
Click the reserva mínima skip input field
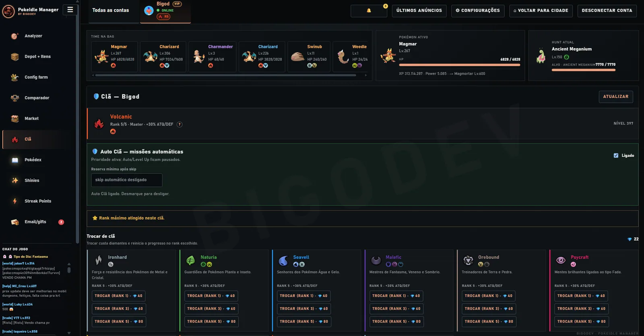click(x=127, y=180)
